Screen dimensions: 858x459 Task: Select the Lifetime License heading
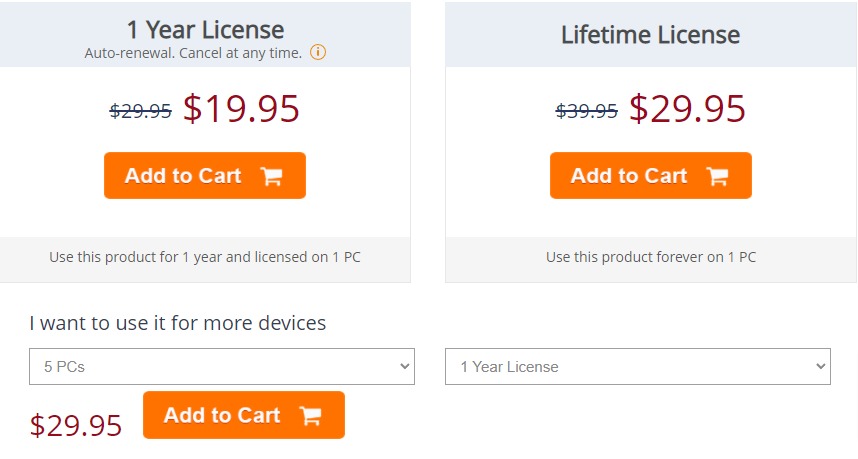651,35
